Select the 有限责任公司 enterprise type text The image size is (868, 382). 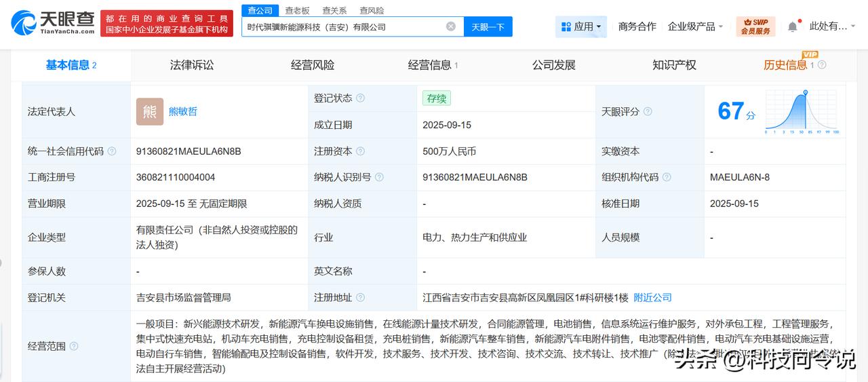click(217, 237)
